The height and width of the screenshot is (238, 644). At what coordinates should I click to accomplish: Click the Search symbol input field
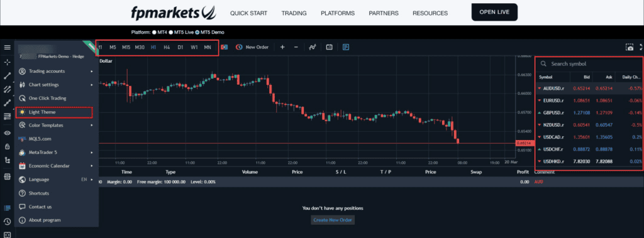589,64
